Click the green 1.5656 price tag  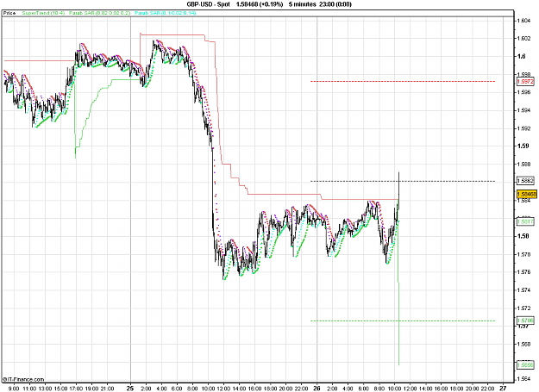pyautogui.click(x=525, y=365)
